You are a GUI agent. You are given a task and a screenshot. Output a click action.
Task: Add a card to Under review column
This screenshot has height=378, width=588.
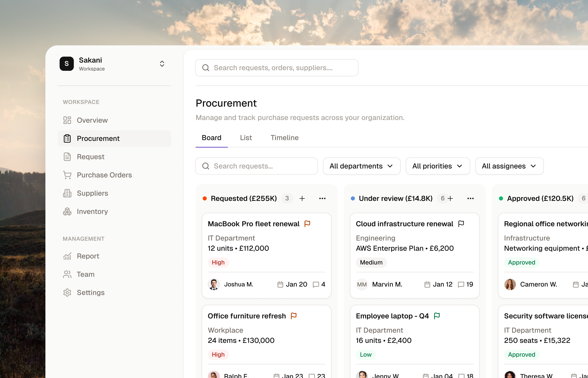click(450, 198)
